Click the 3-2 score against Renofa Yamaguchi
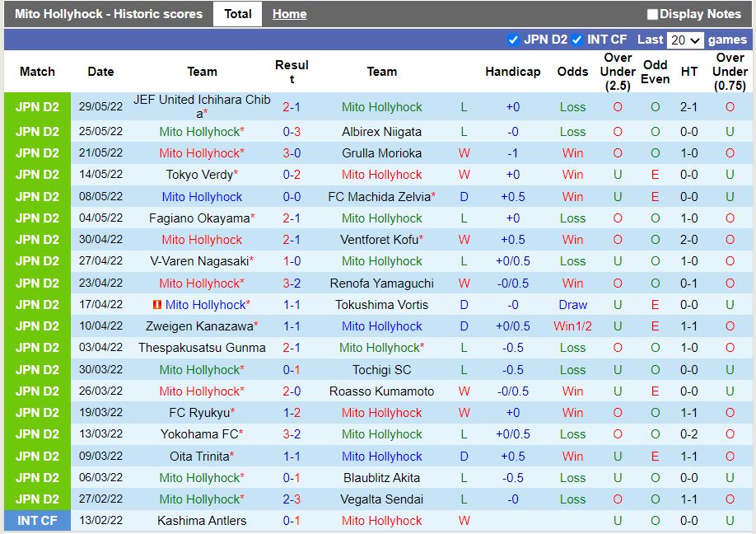The height and width of the screenshot is (534, 756). coord(292,283)
